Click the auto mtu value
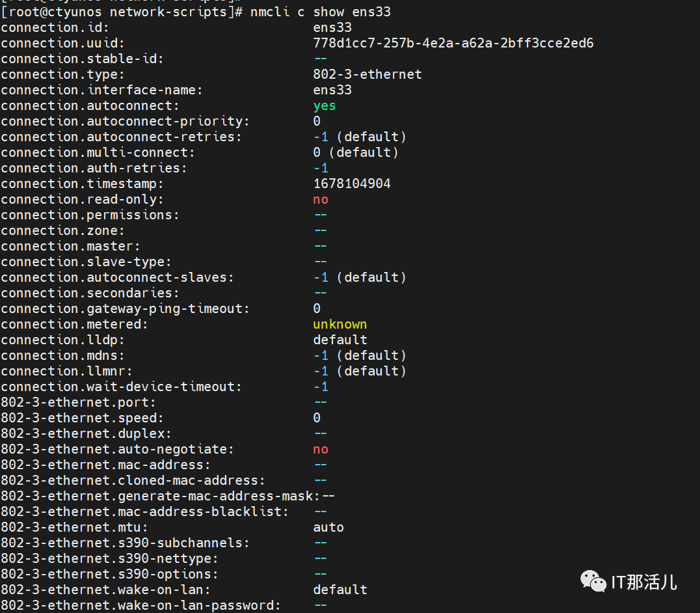 click(x=328, y=527)
